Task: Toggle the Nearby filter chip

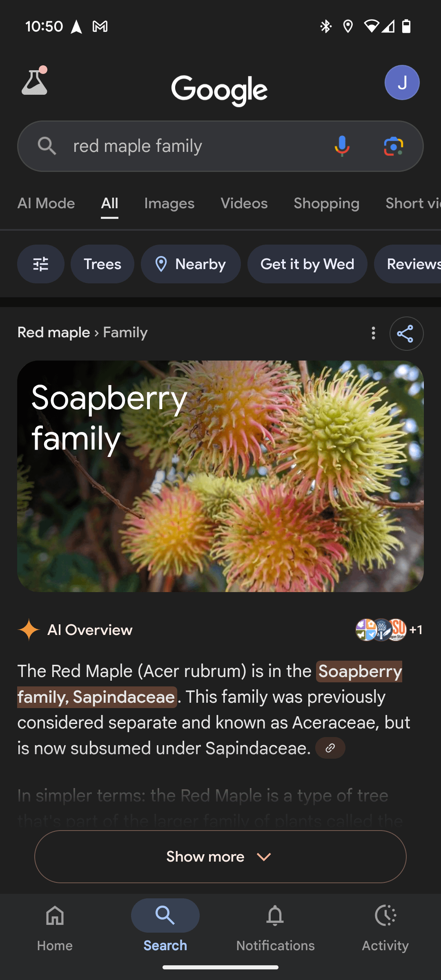Action: tap(191, 264)
